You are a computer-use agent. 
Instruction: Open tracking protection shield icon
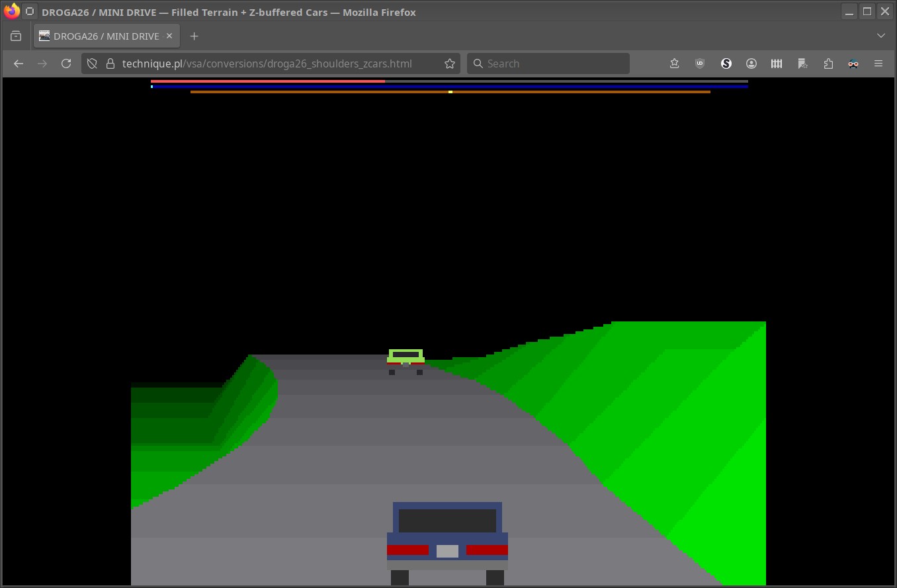pos(93,63)
